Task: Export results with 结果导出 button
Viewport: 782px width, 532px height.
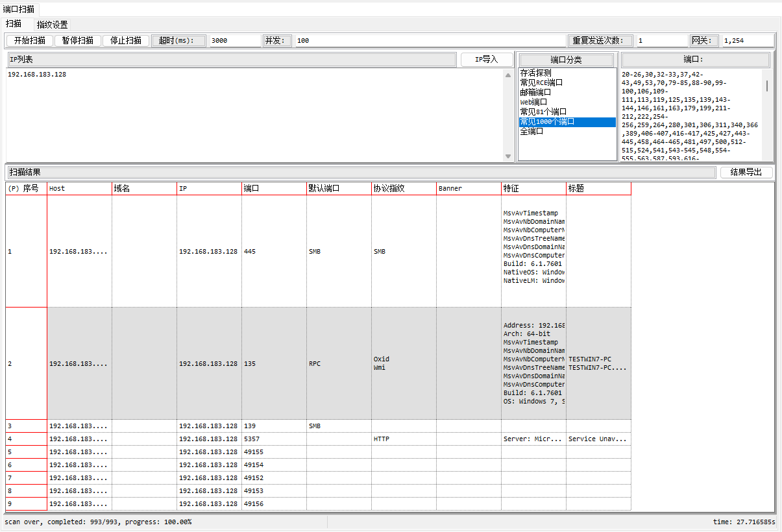Action: pos(746,173)
